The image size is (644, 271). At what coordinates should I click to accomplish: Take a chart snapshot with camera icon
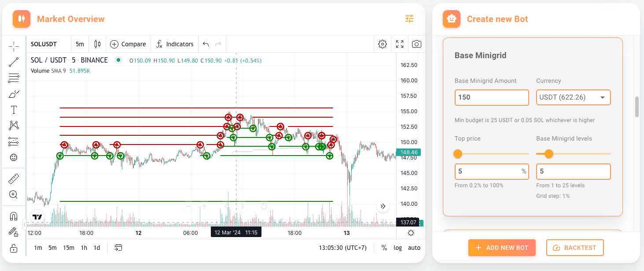click(x=416, y=44)
